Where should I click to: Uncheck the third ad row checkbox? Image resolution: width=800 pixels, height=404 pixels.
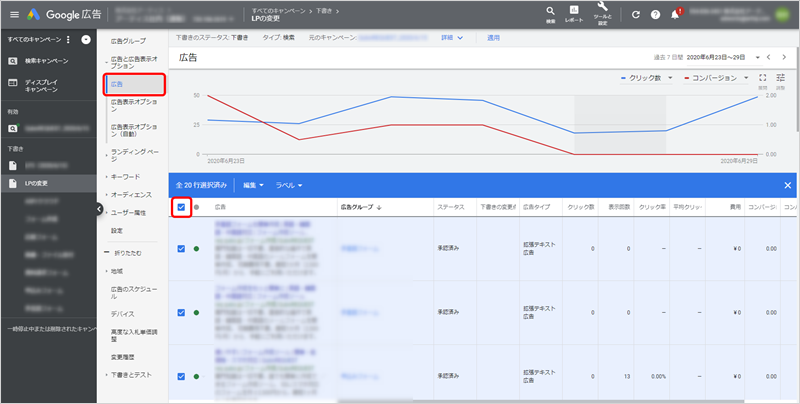[x=181, y=376]
